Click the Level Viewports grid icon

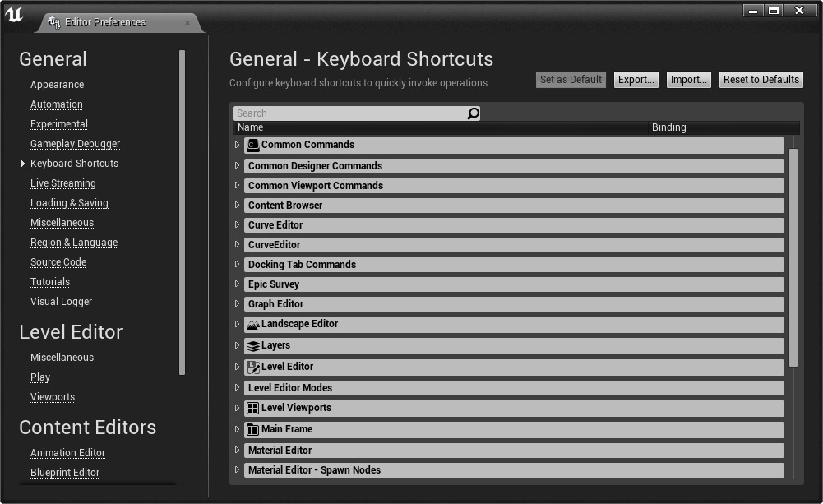pyautogui.click(x=252, y=408)
